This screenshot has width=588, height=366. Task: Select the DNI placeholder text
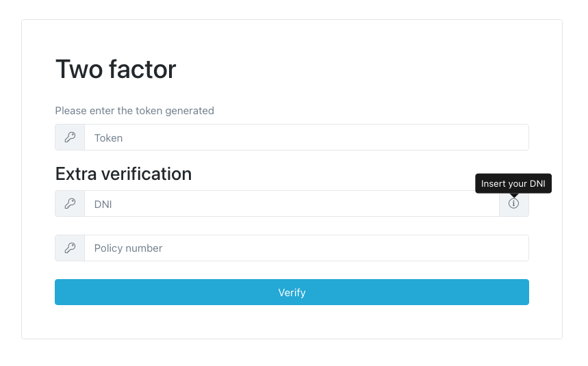click(x=103, y=204)
